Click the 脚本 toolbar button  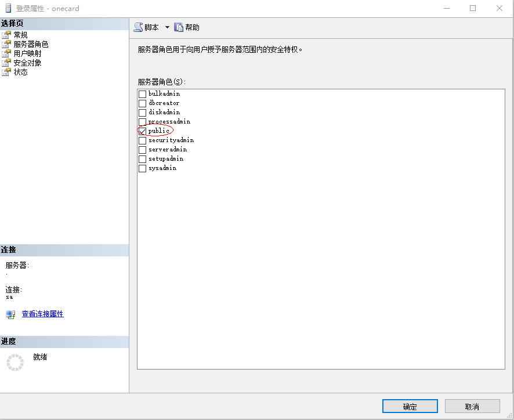coord(146,27)
